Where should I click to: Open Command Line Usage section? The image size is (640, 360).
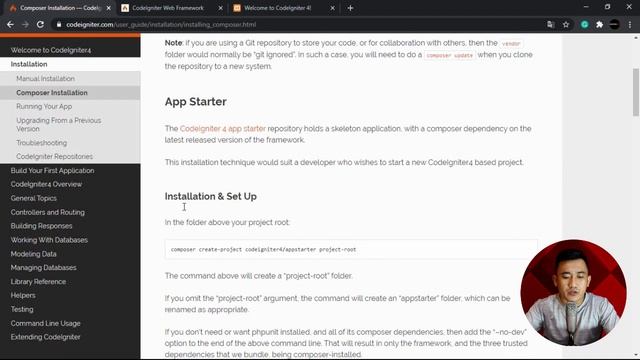(x=45, y=323)
